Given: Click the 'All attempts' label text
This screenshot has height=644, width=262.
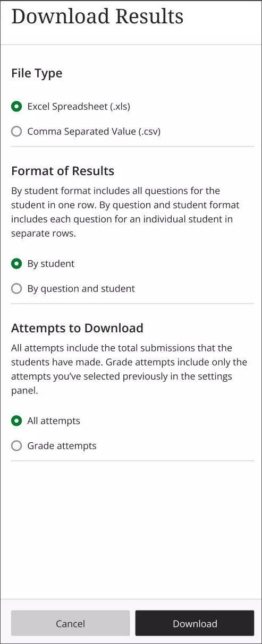Looking at the screenshot, I should 54,420.
